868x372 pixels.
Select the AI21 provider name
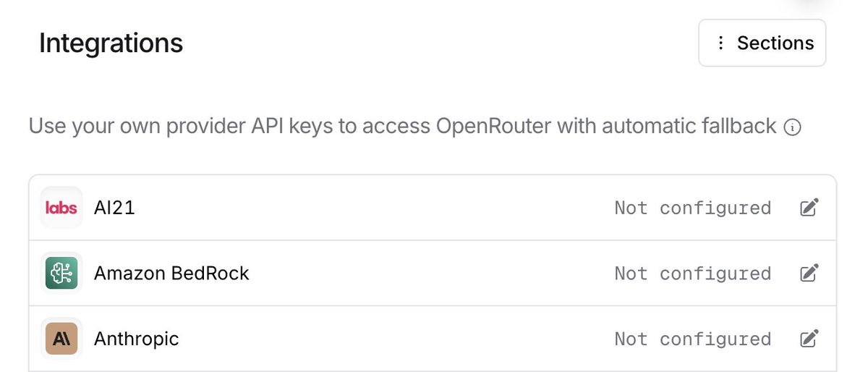coord(114,208)
